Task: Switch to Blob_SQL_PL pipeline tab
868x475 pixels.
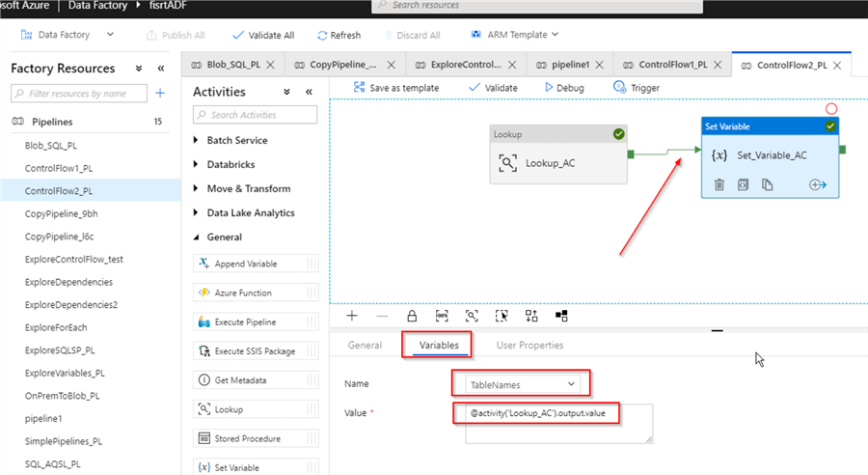Action: 233,65
